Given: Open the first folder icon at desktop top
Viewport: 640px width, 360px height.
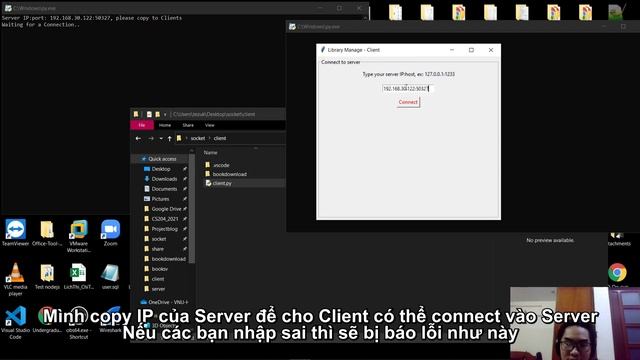Looking at the screenshot, I should click(395, 12).
